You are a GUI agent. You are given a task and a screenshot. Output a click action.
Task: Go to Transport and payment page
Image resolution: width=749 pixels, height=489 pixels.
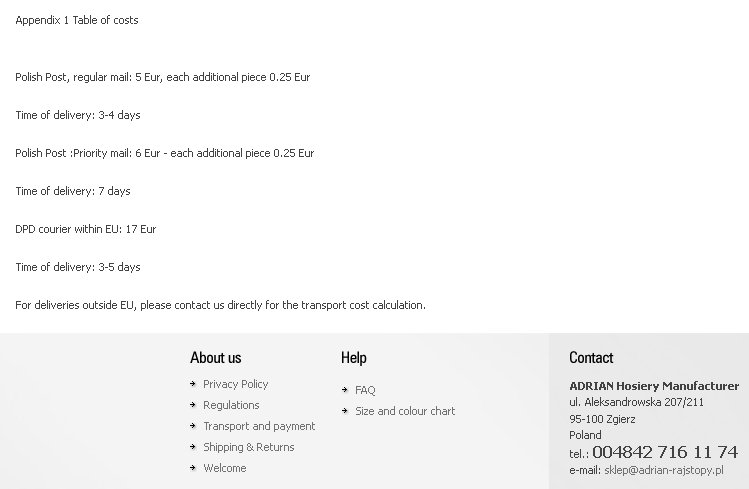(259, 426)
